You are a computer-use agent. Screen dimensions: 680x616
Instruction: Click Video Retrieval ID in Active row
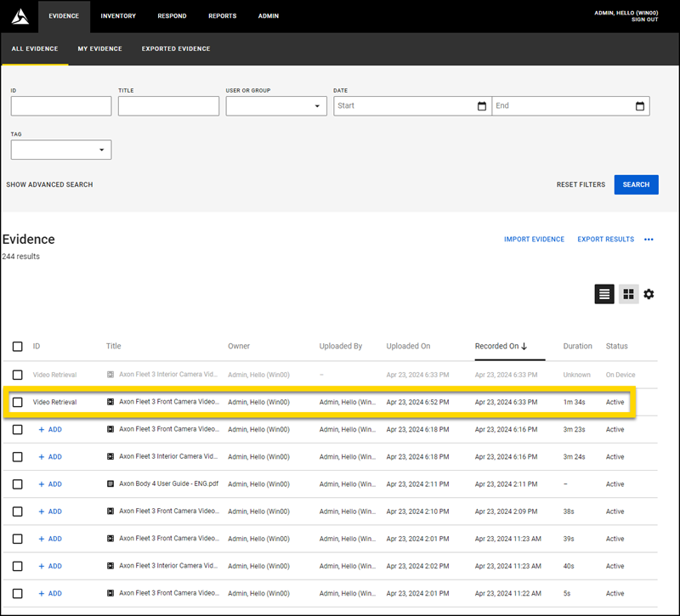[54, 402]
